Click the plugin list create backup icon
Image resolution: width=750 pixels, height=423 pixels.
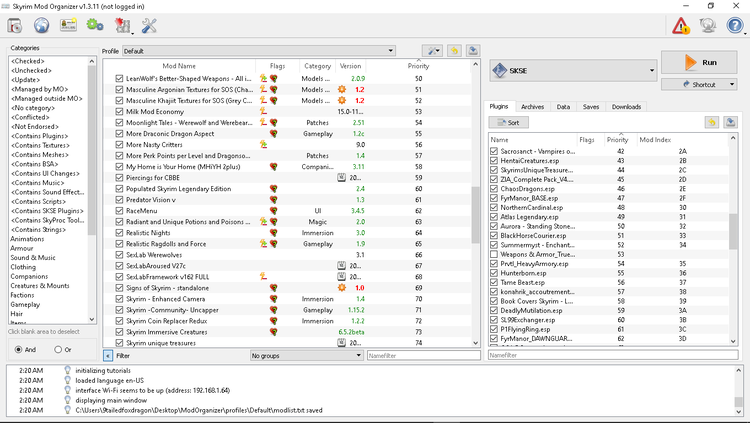[730, 122]
